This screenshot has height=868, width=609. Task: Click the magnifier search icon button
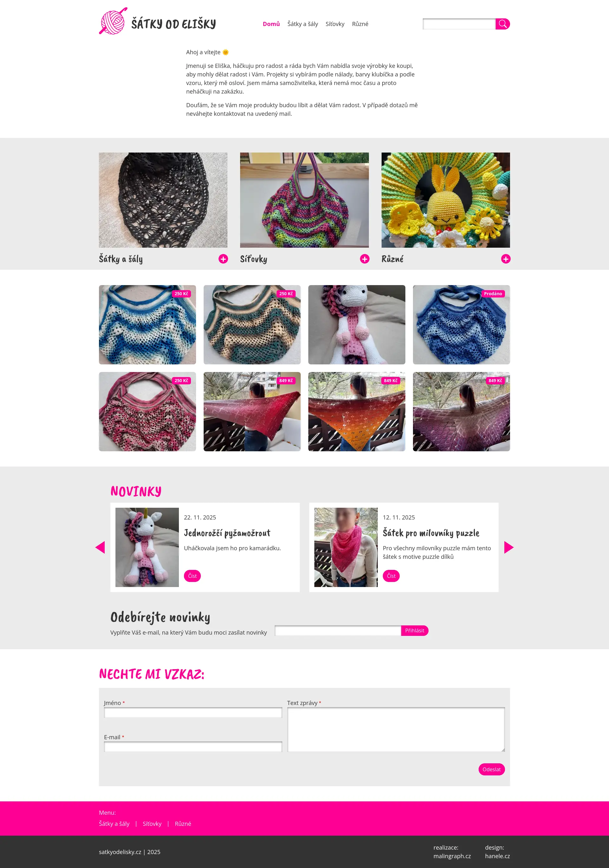502,24
